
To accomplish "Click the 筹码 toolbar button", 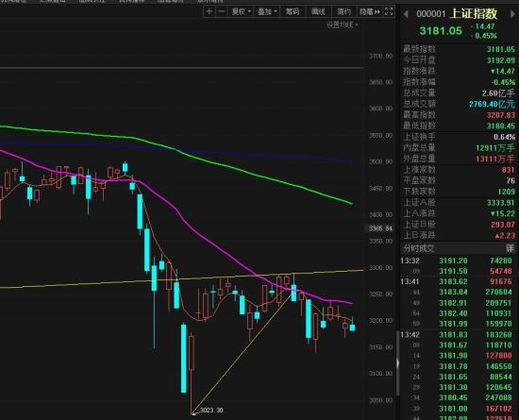I will pos(293,11).
